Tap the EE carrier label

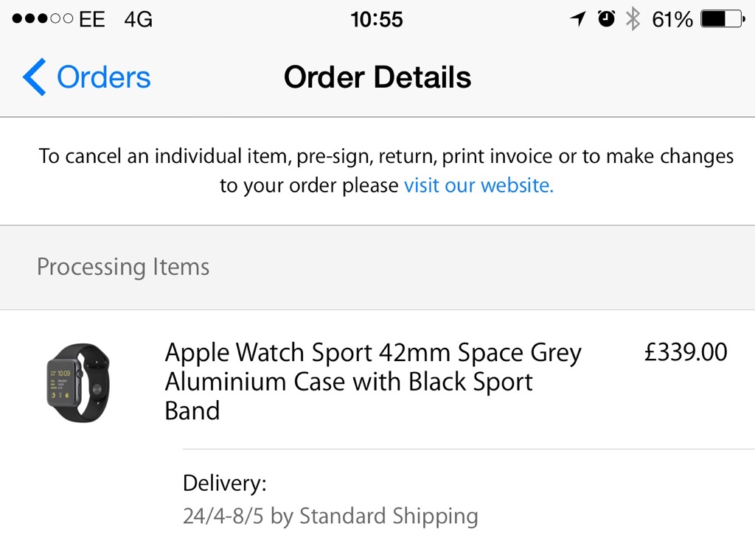(x=92, y=19)
